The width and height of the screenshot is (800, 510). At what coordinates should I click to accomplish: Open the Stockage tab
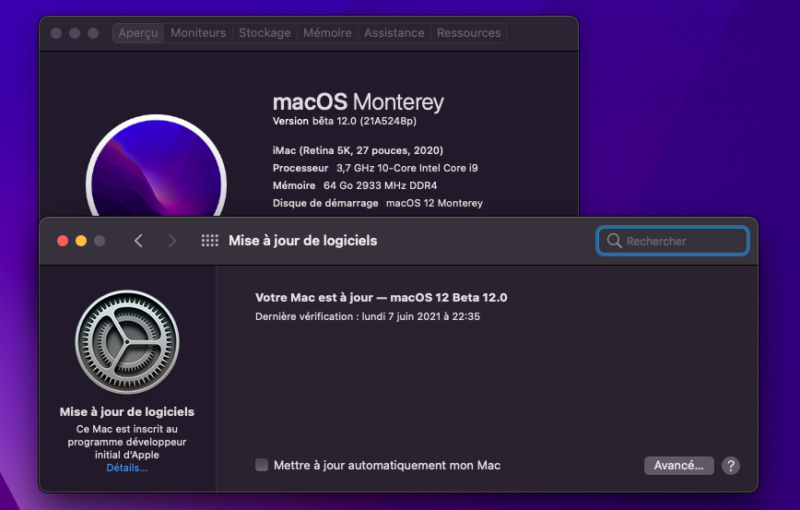(x=264, y=33)
